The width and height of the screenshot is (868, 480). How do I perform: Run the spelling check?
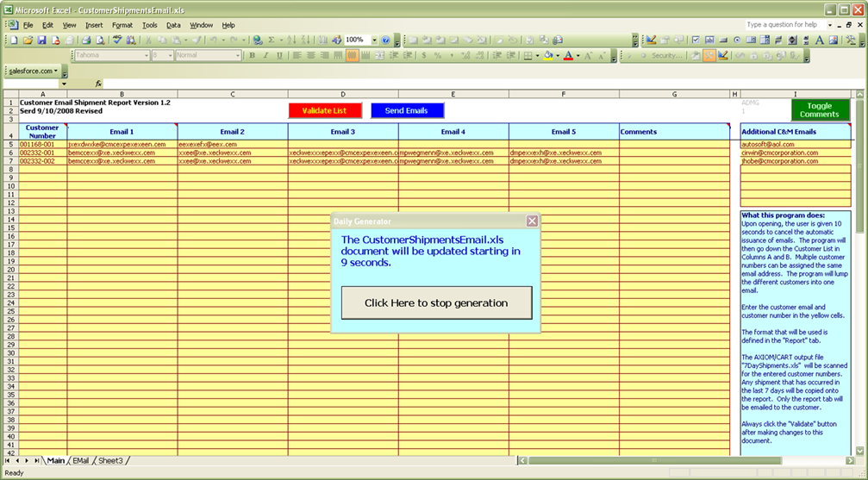click(117, 40)
